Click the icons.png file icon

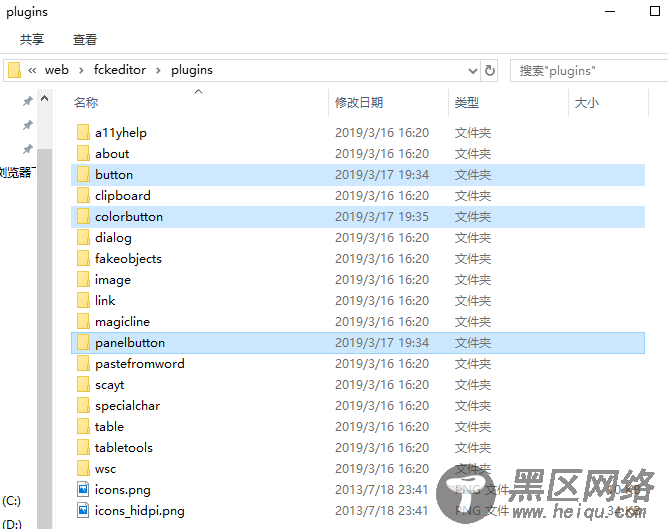pyautogui.click(x=84, y=489)
